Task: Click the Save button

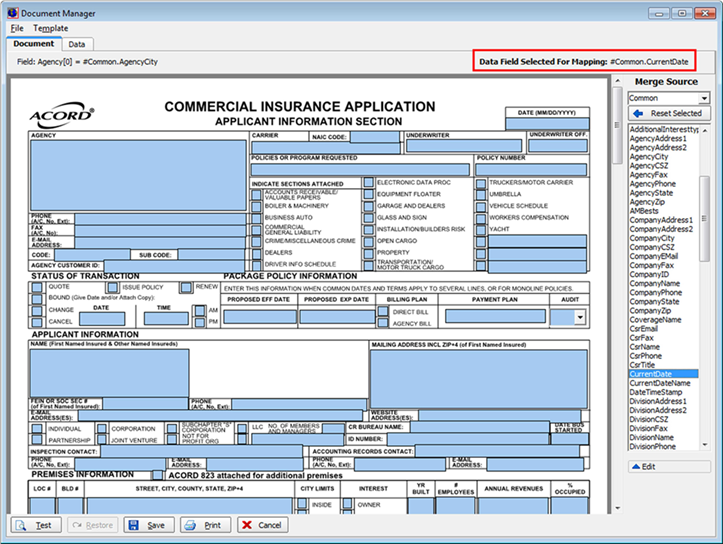Action: point(147,525)
